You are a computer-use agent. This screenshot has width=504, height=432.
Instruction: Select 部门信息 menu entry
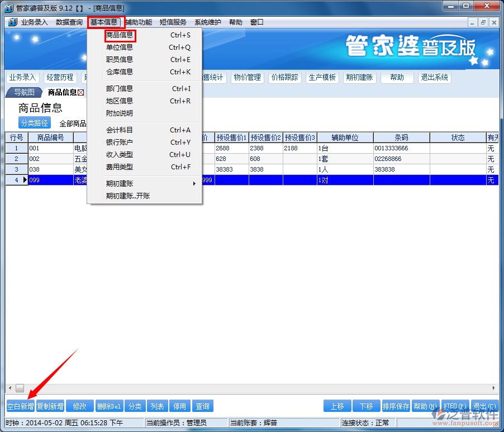145,88
